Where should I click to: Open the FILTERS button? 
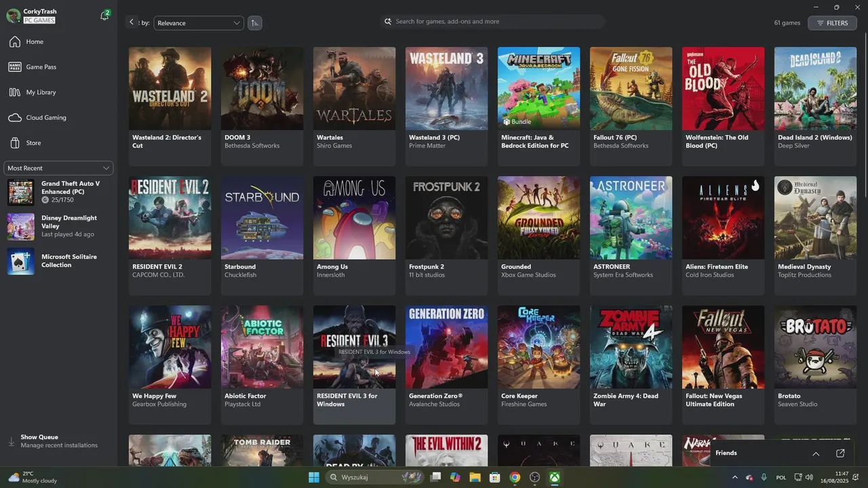click(x=832, y=23)
